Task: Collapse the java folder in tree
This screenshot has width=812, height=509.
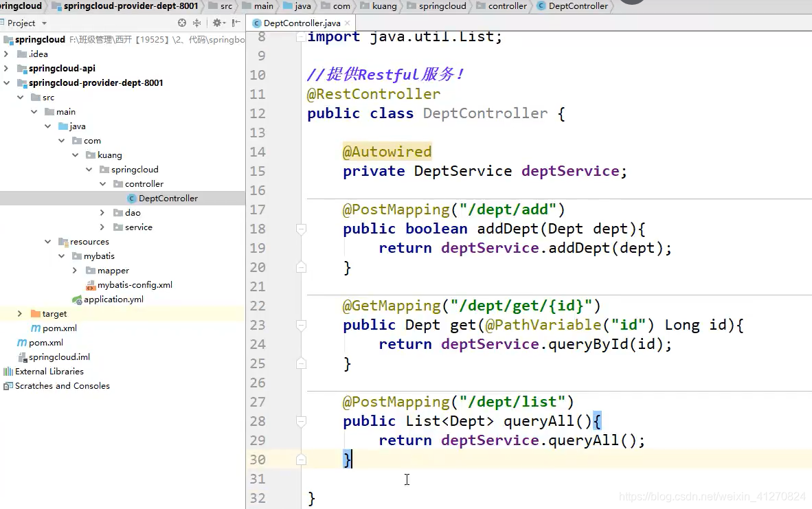Action: tap(47, 126)
